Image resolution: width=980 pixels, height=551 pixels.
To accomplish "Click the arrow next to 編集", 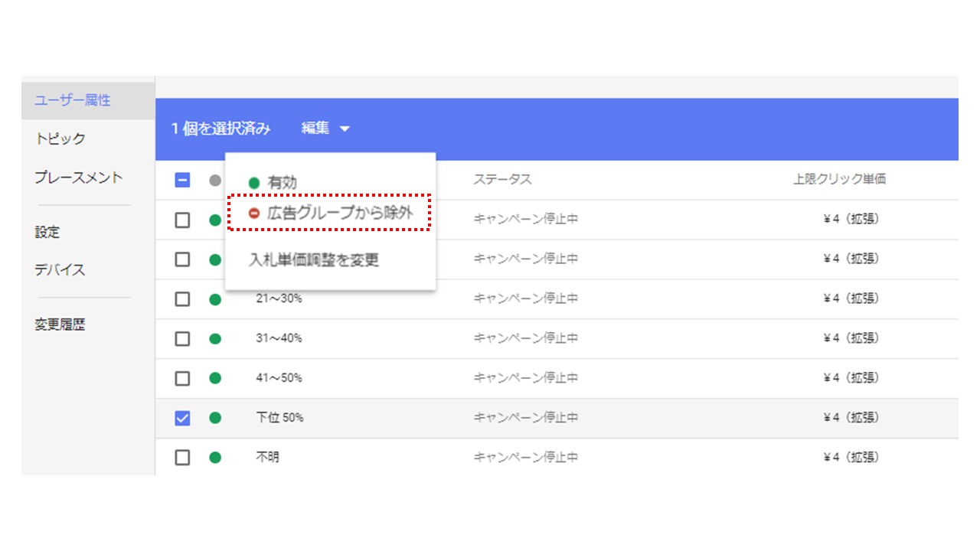I will (x=345, y=129).
